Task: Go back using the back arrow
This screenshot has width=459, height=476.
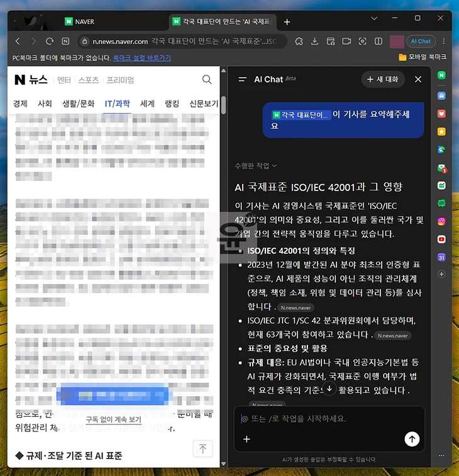Action: [18, 42]
